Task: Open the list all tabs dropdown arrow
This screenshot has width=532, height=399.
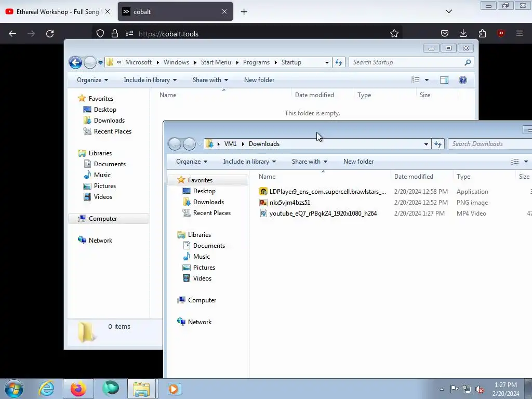Action: pyautogui.click(x=448, y=11)
